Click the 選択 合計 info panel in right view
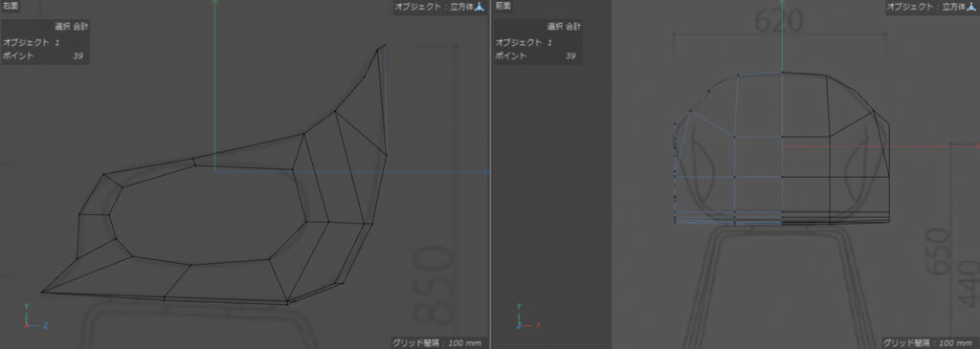The image size is (980, 349). pyautogui.click(x=45, y=42)
